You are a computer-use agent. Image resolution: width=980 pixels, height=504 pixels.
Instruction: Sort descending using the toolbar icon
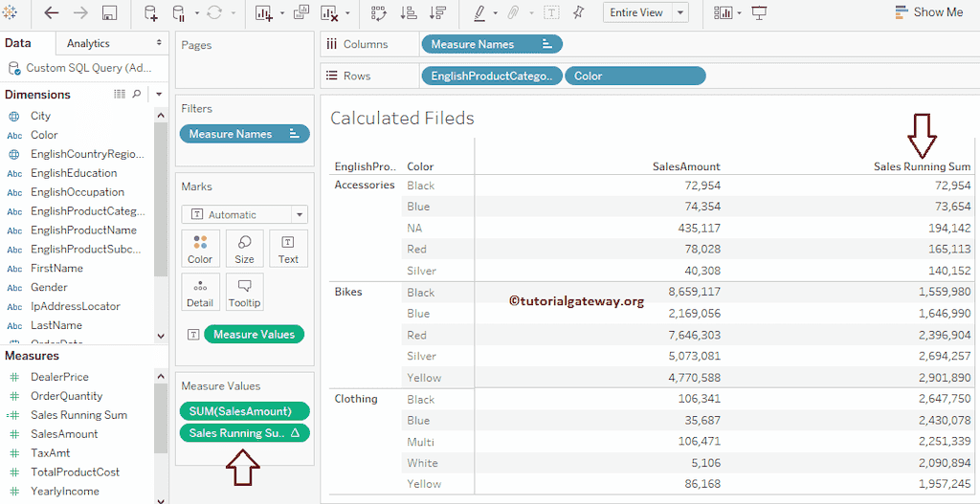[x=436, y=12]
